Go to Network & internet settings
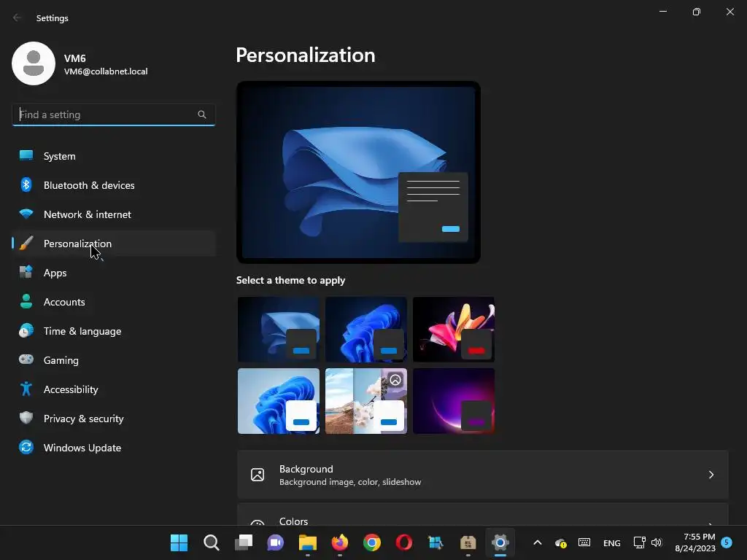Viewport: 747px width, 560px height. tap(113, 214)
